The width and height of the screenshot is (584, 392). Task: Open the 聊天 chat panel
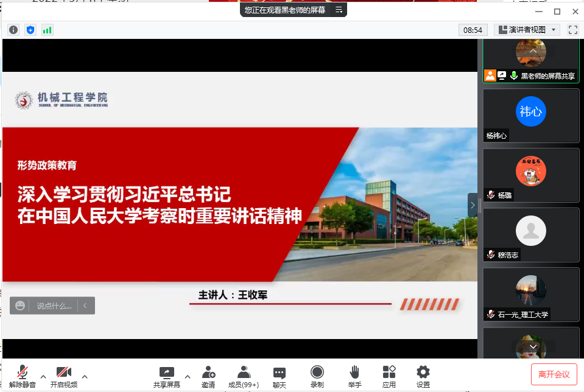point(280,376)
